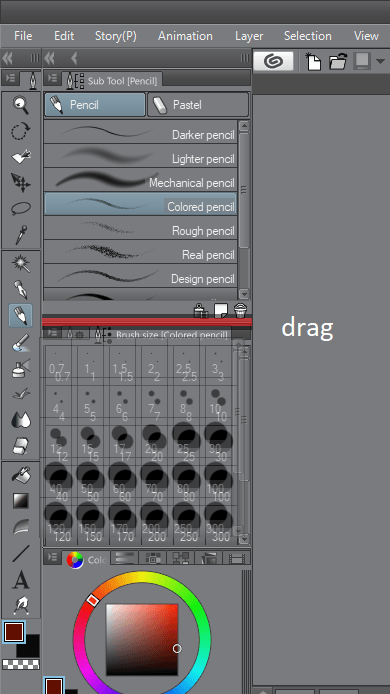This screenshot has width=390, height=694.
Task: Select the Fill bucket tool
Action: [21, 474]
